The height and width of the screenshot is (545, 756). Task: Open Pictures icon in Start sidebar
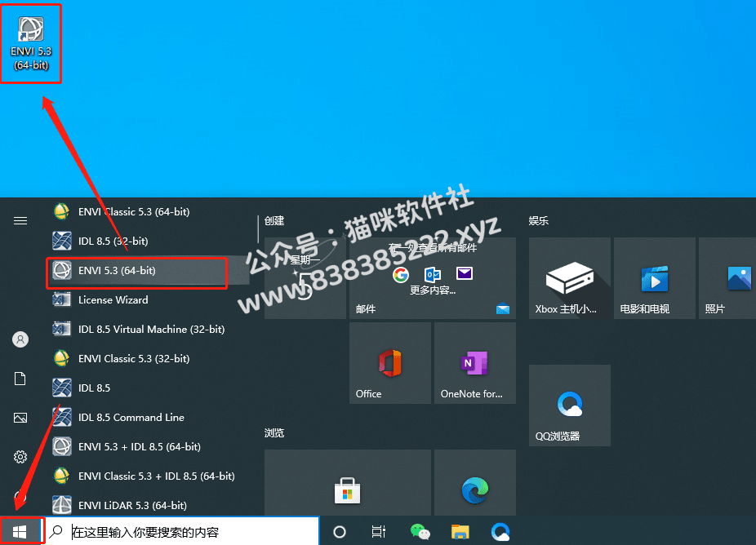click(x=20, y=418)
